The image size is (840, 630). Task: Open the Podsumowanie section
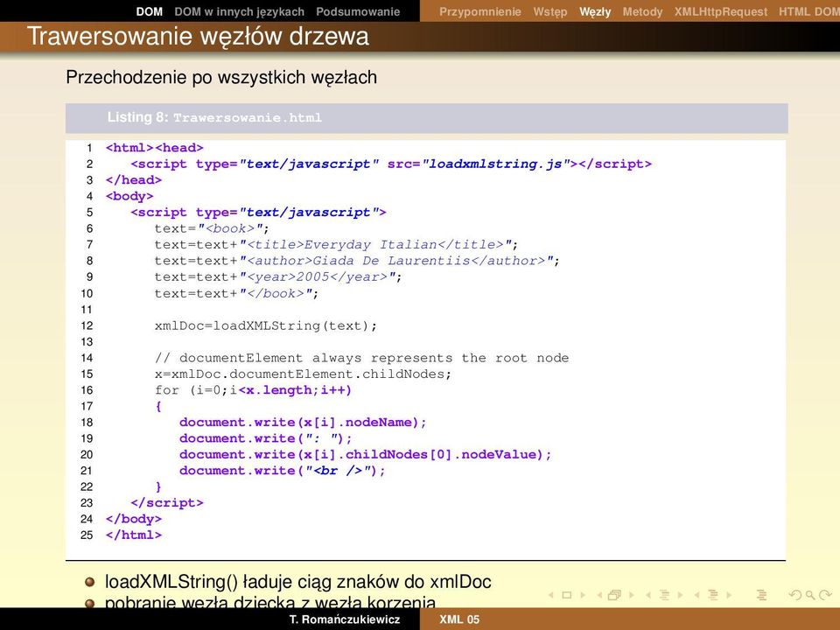pyautogui.click(x=358, y=11)
